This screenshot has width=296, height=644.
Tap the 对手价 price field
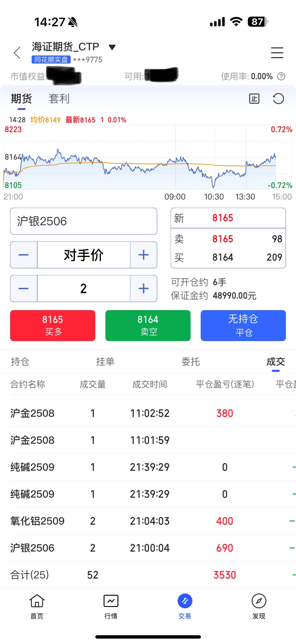coord(84,255)
